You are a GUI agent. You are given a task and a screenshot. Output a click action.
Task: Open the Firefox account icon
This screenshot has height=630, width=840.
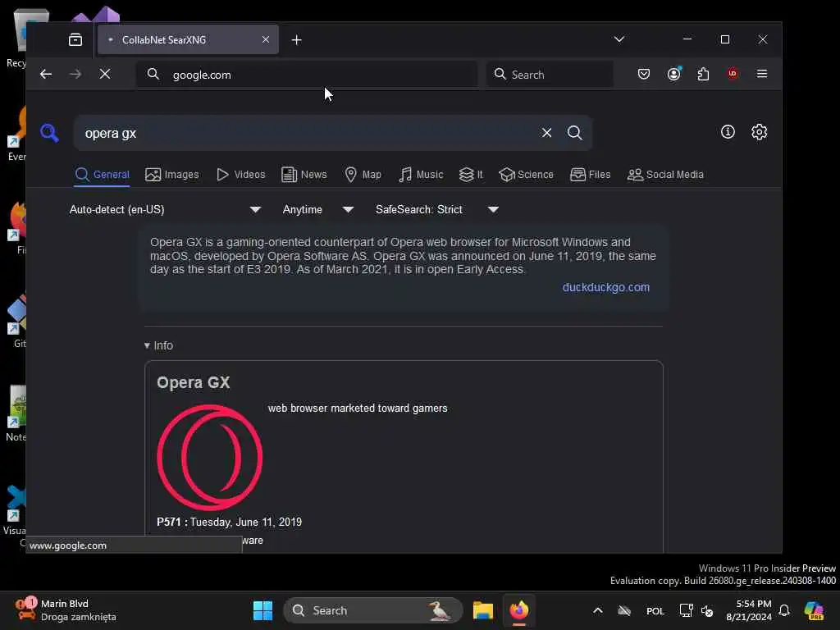point(674,74)
